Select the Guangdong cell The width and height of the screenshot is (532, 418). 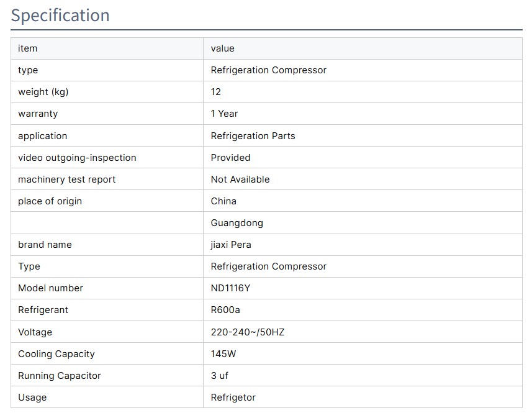click(x=237, y=223)
